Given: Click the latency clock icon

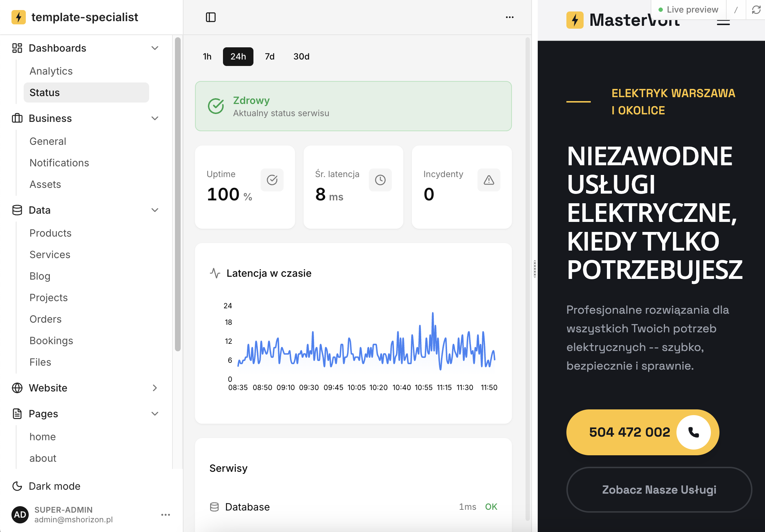Looking at the screenshot, I should point(380,180).
